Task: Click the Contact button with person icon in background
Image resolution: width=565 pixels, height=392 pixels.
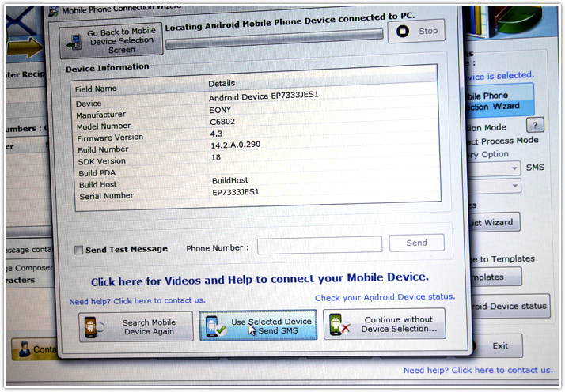Action: [x=36, y=349]
